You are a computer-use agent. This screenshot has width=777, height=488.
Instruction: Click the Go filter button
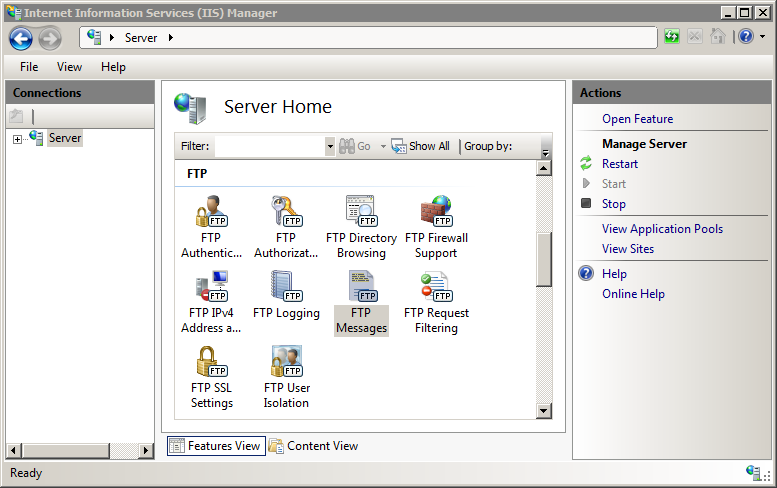pos(355,146)
